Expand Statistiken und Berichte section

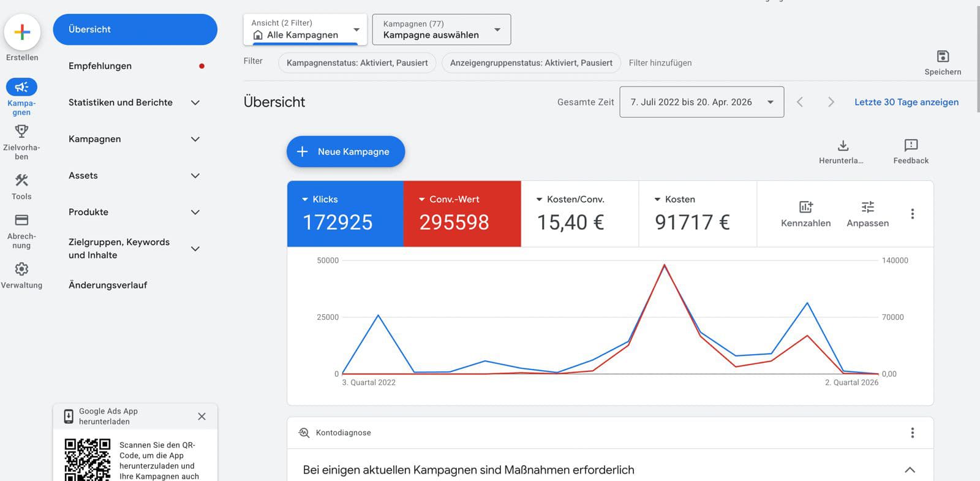(195, 102)
